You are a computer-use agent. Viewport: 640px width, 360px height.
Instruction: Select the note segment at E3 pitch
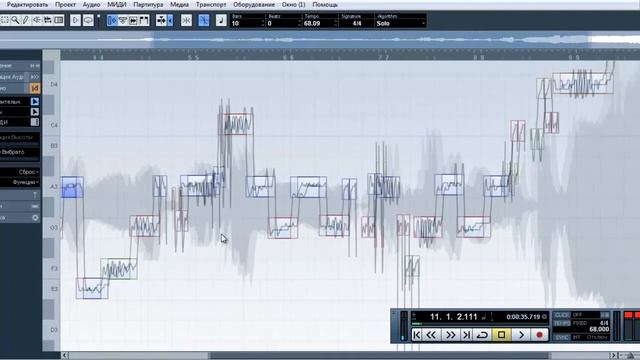(92, 289)
